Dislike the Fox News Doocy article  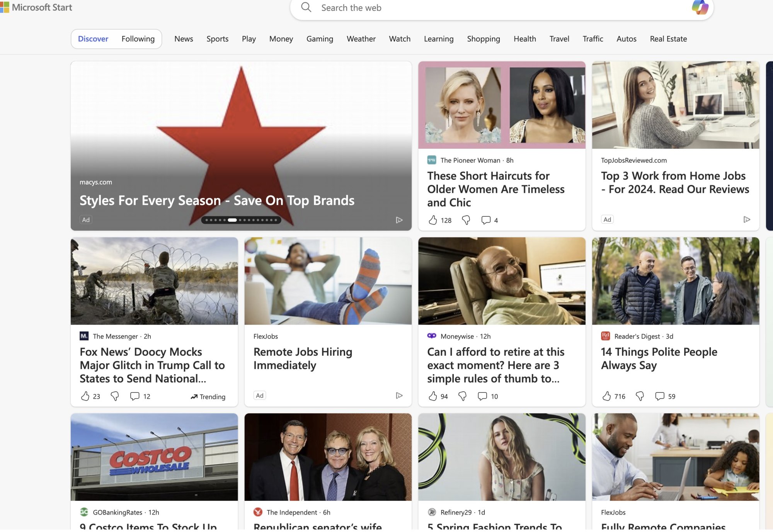click(x=115, y=396)
